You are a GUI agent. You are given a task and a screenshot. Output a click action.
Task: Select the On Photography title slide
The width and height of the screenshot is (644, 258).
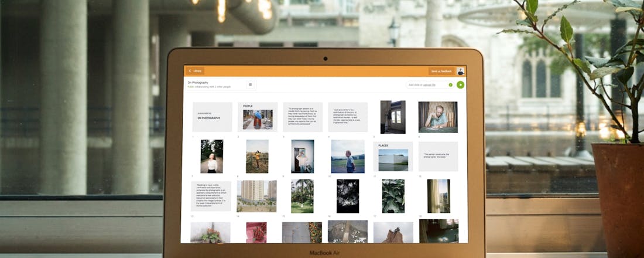pyautogui.click(x=212, y=117)
